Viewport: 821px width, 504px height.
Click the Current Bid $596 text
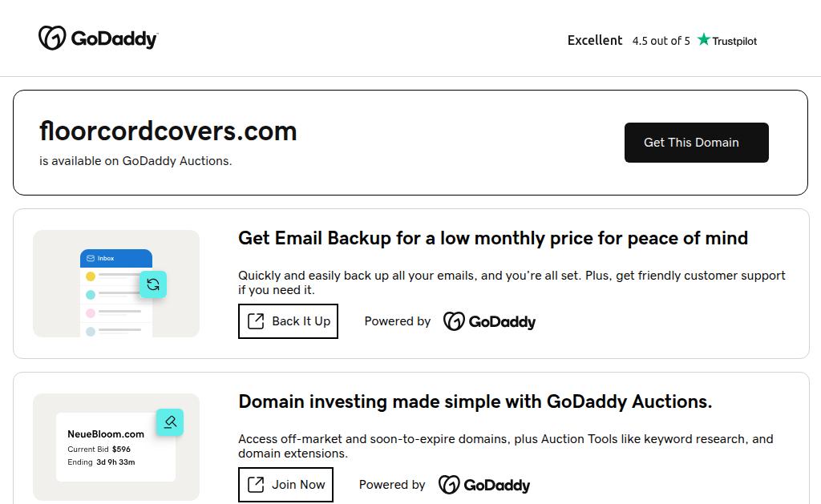coord(99,450)
